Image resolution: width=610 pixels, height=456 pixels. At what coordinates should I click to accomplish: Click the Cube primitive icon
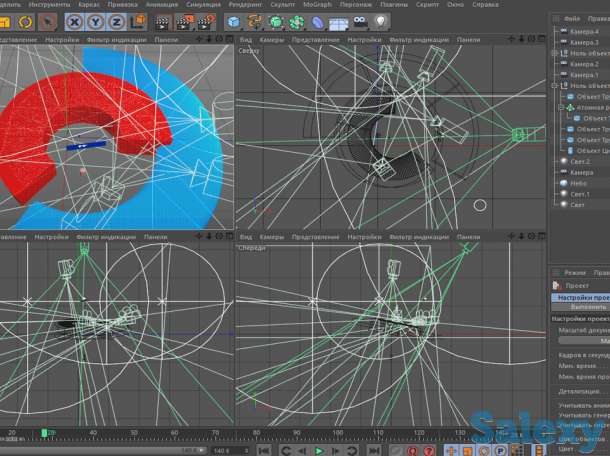[233, 21]
